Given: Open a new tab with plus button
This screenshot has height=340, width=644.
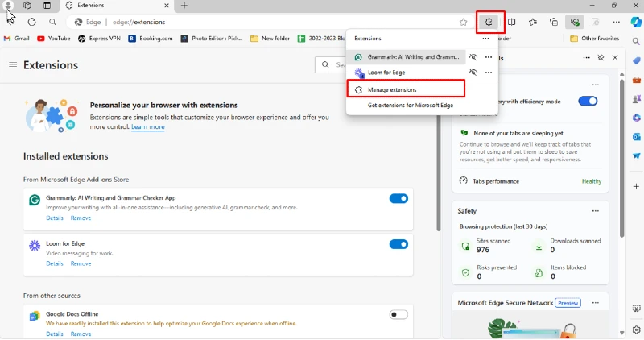Looking at the screenshot, I should pos(184,6).
